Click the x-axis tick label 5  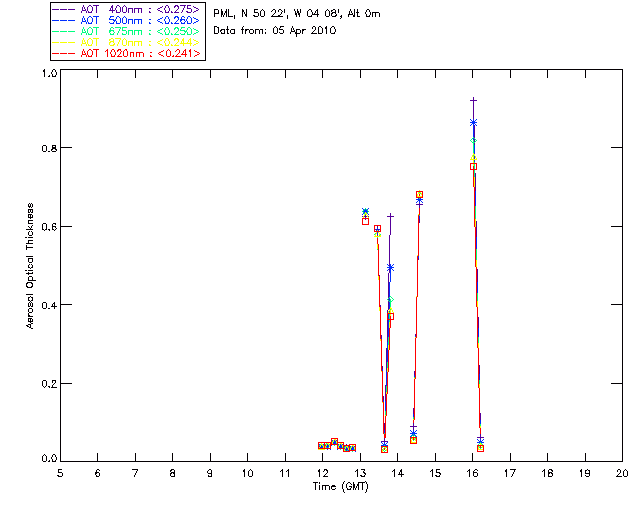60,473
